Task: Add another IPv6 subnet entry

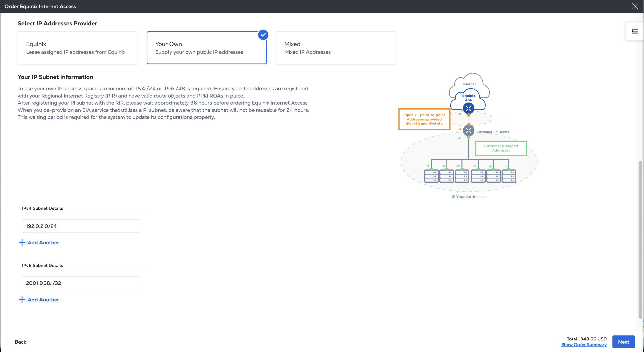Action: (x=43, y=300)
